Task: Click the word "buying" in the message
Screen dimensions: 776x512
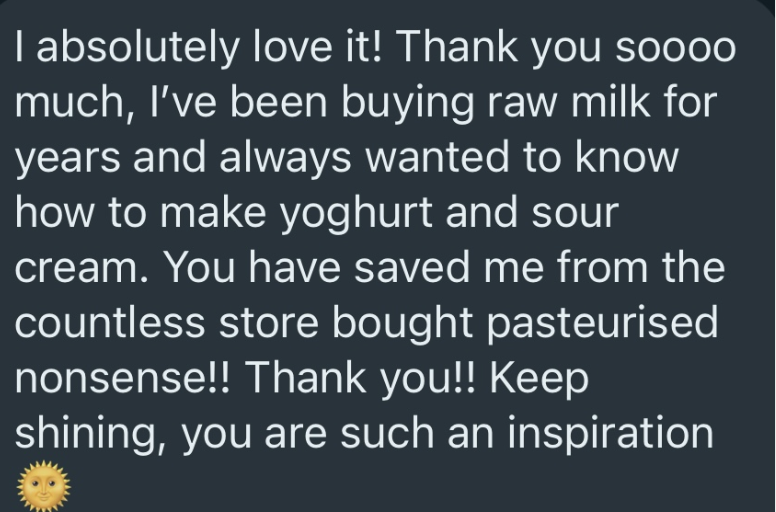Action: [x=408, y=104]
